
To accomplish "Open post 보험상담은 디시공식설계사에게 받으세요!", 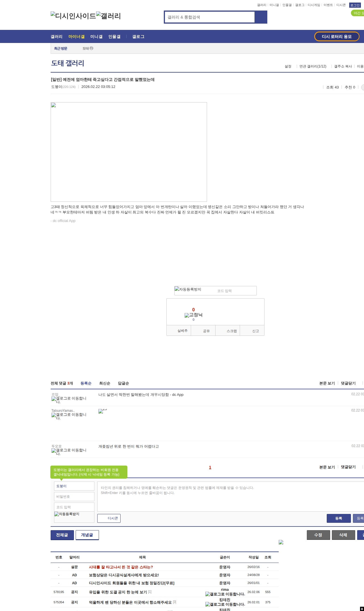I will pyautogui.click(x=124, y=575).
